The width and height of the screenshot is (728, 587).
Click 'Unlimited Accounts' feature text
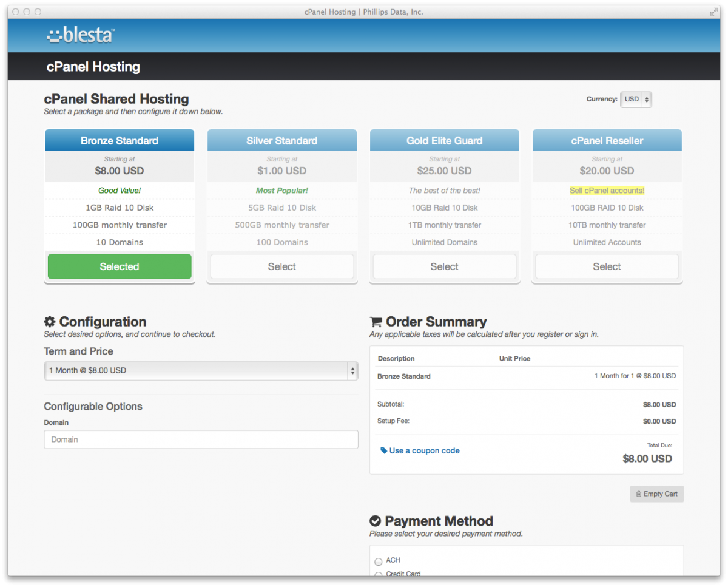[607, 242]
